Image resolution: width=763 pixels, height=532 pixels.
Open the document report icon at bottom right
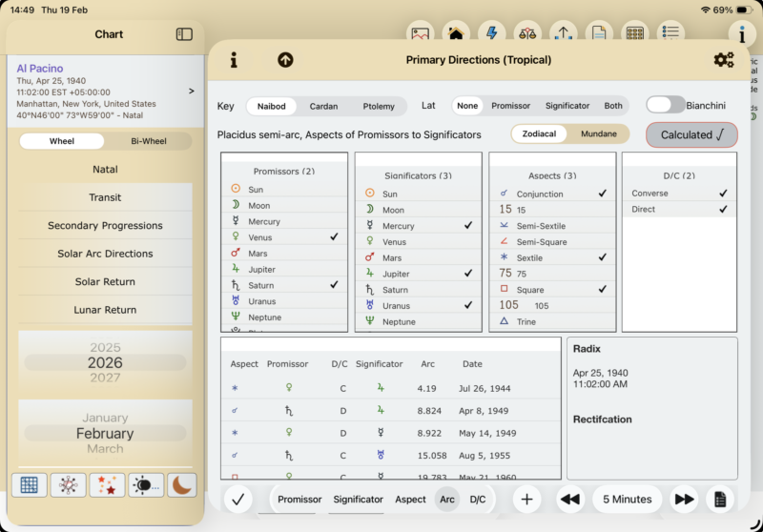[720, 499]
